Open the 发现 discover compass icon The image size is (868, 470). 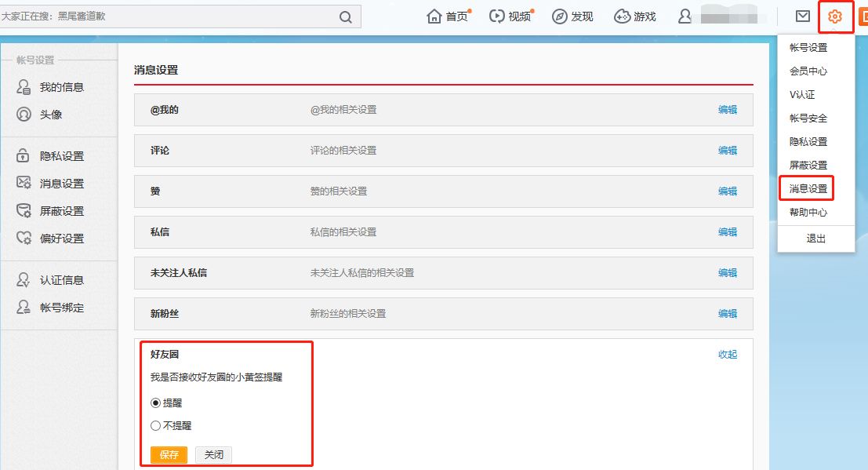pos(560,16)
